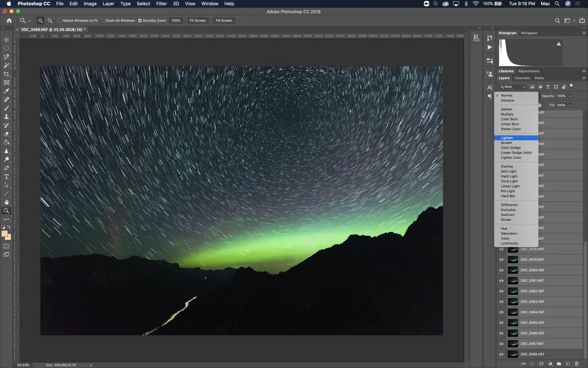
Task: Switch to the Channels tab
Action: (x=522, y=78)
